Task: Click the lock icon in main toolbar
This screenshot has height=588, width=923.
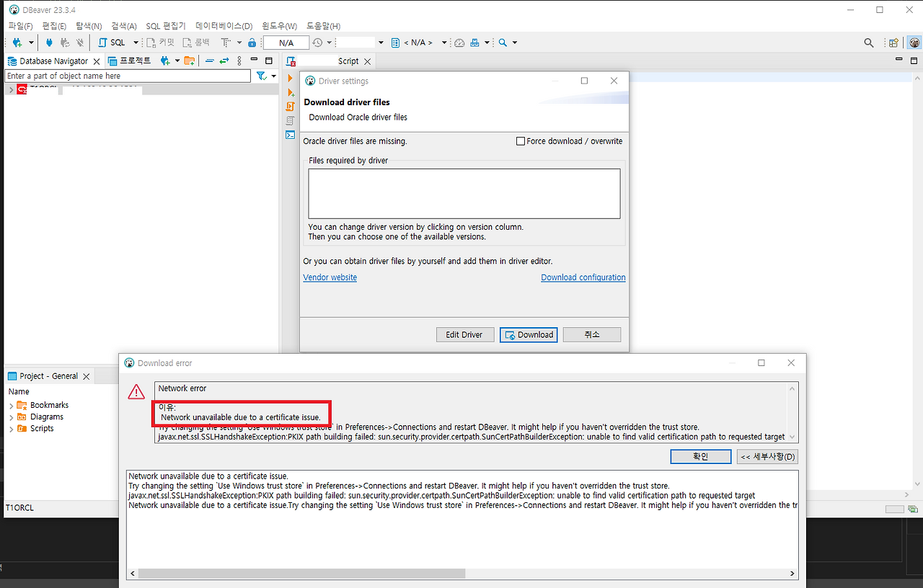Action: [x=252, y=43]
